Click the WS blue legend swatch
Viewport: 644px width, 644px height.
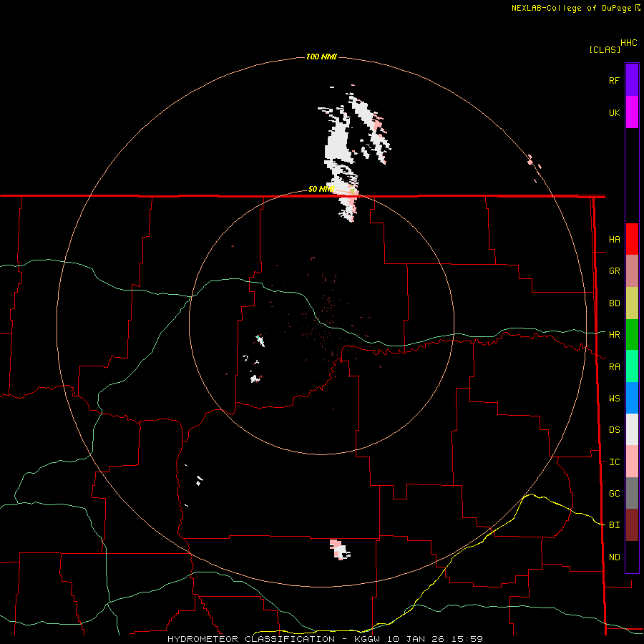(632, 398)
